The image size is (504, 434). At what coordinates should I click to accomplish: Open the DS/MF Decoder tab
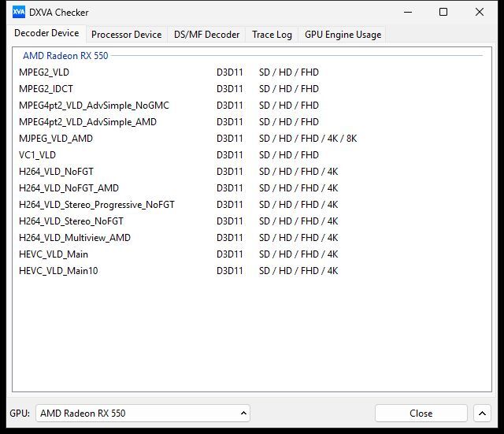(206, 35)
